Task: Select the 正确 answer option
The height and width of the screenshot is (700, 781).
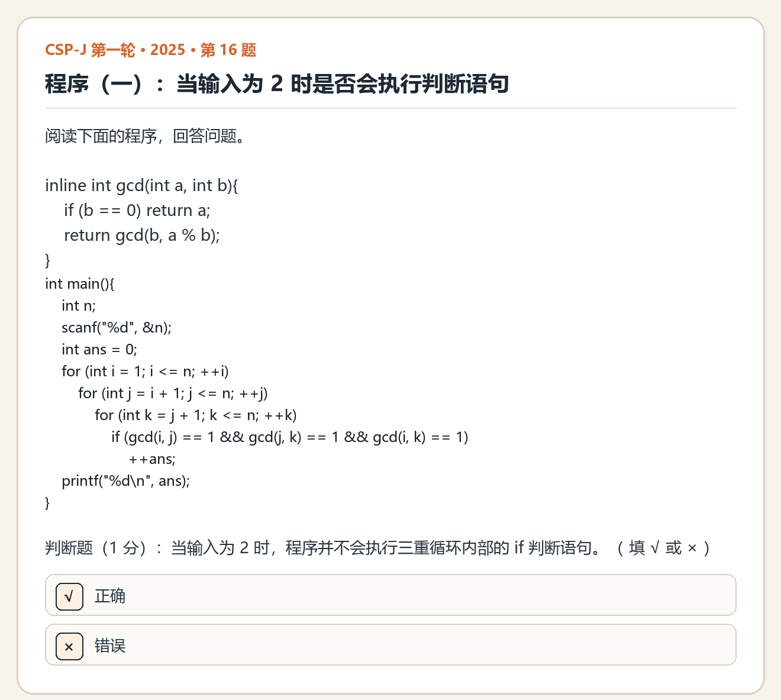Action: click(390, 595)
